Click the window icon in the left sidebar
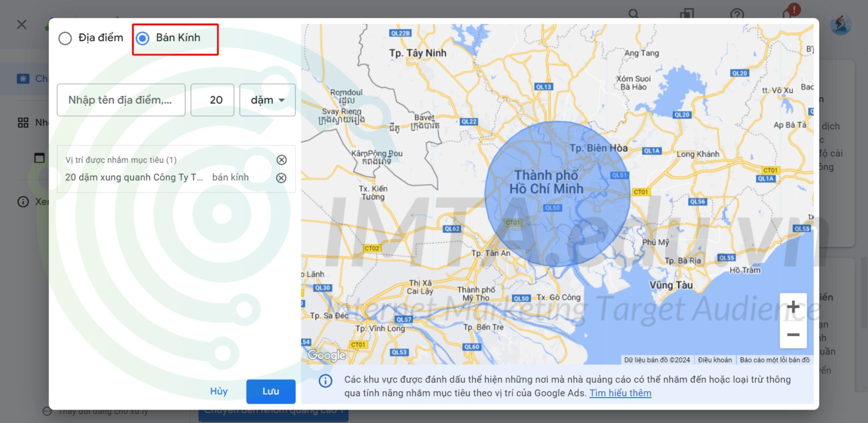The height and width of the screenshot is (423, 868). pos(39,158)
